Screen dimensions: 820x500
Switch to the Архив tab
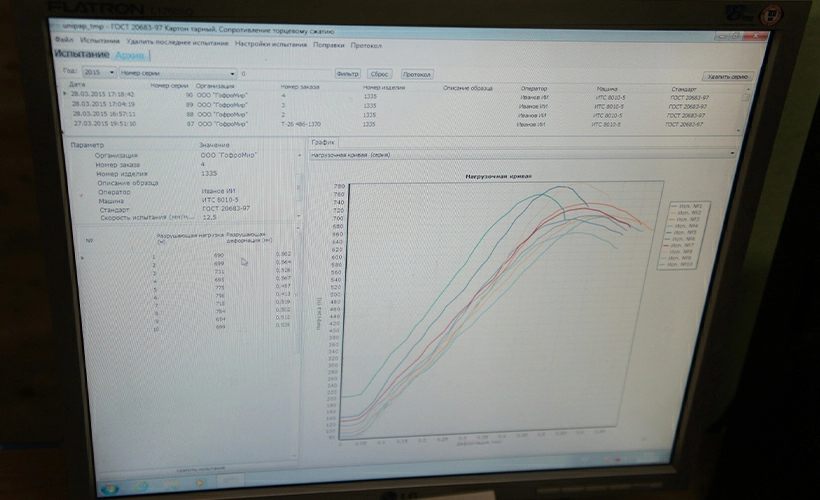pos(130,55)
